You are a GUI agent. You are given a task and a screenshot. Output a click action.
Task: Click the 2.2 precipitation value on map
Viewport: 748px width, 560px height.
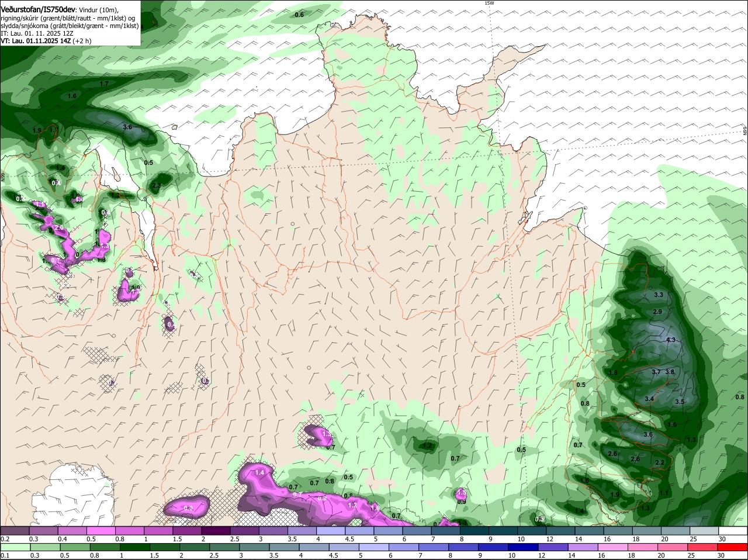click(x=660, y=462)
